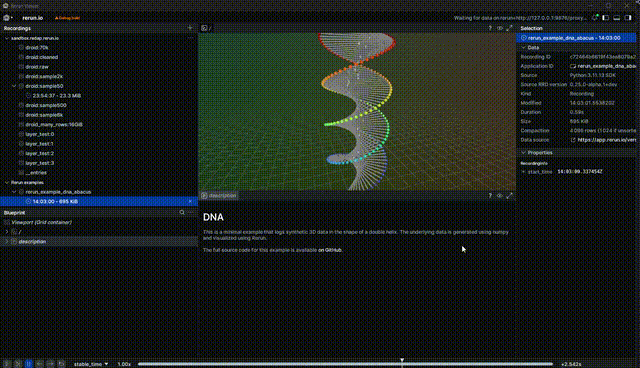Image resolution: width=640 pixels, height=368 pixels.
Task: Toggle the bottom time panel icon
Action: (617, 18)
